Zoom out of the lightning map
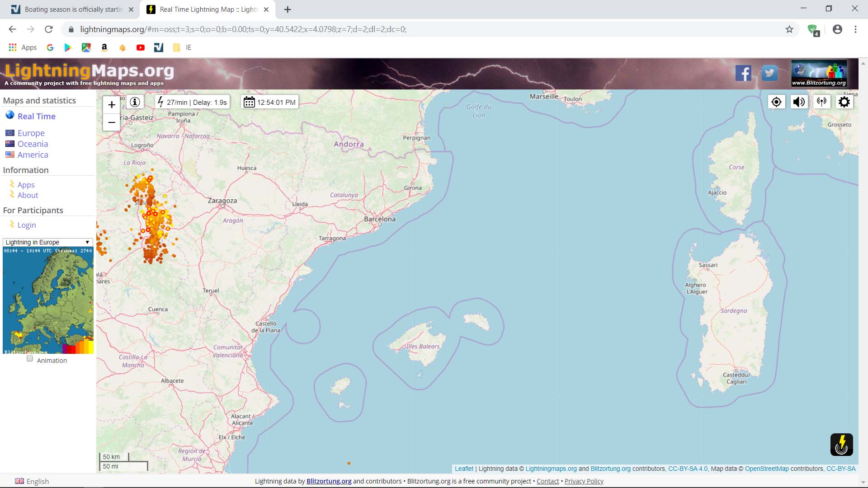Viewport: 868px width, 488px height. point(112,122)
